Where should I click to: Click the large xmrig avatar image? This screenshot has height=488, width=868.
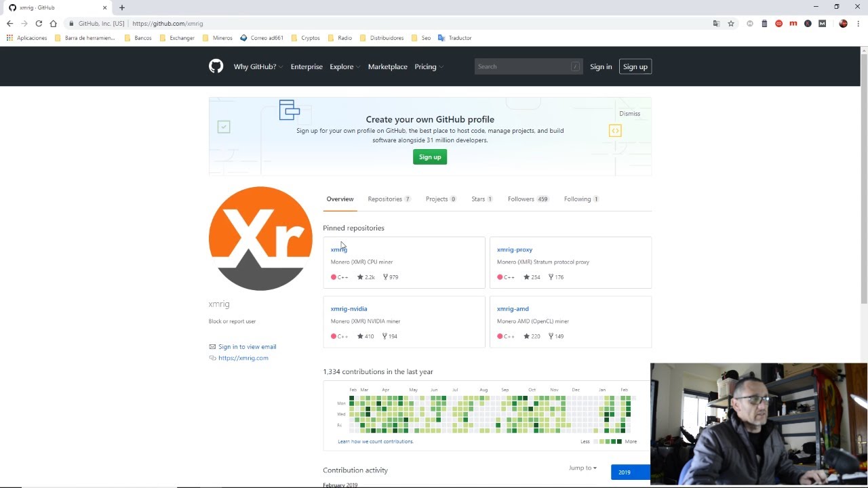260,239
